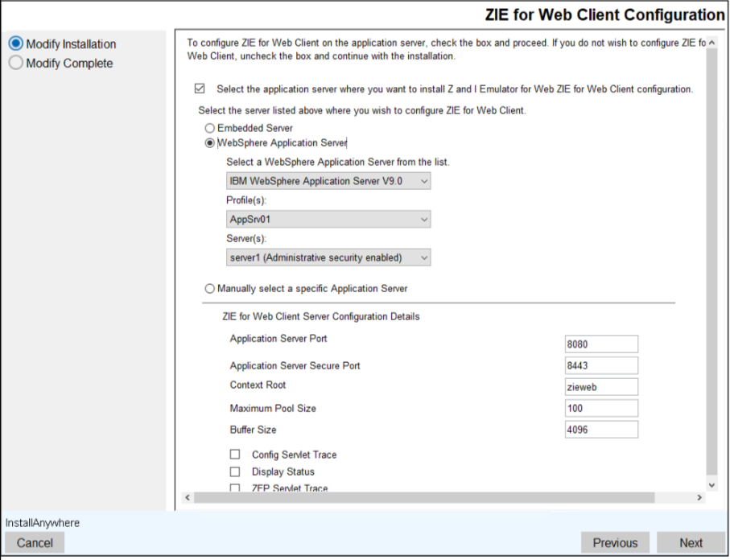This screenshot has width=730, height=560.
Task: Click the Context Root label
Action: pos(258,385)
